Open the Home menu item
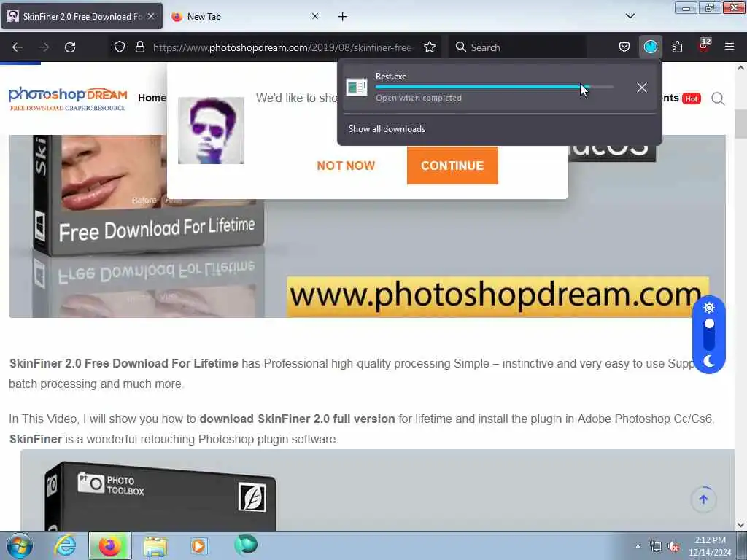 [x=152, y=98]
